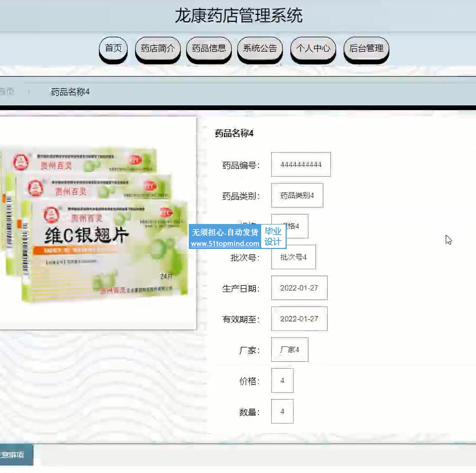Click the 有效期至 label

click(241, 320)
